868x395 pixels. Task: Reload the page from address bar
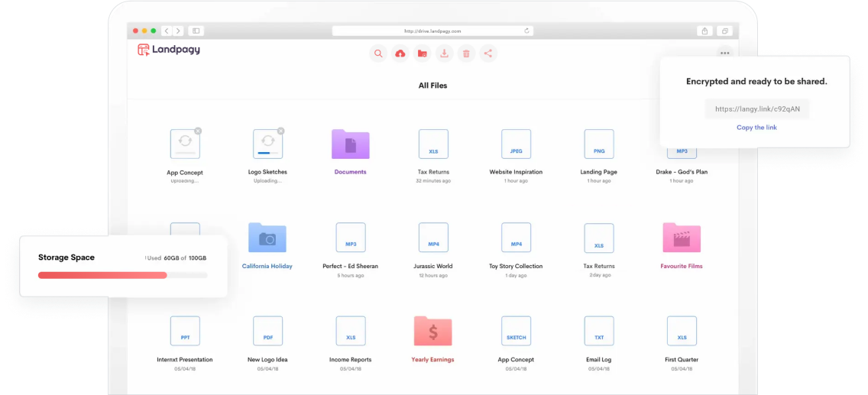click(526, 31)
